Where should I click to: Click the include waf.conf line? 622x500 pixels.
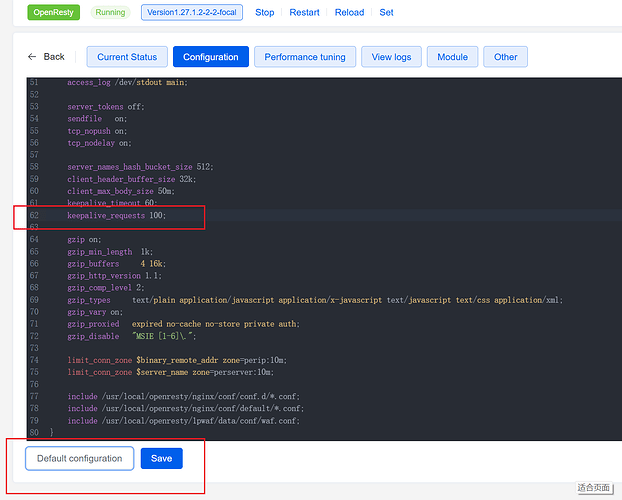184,420
